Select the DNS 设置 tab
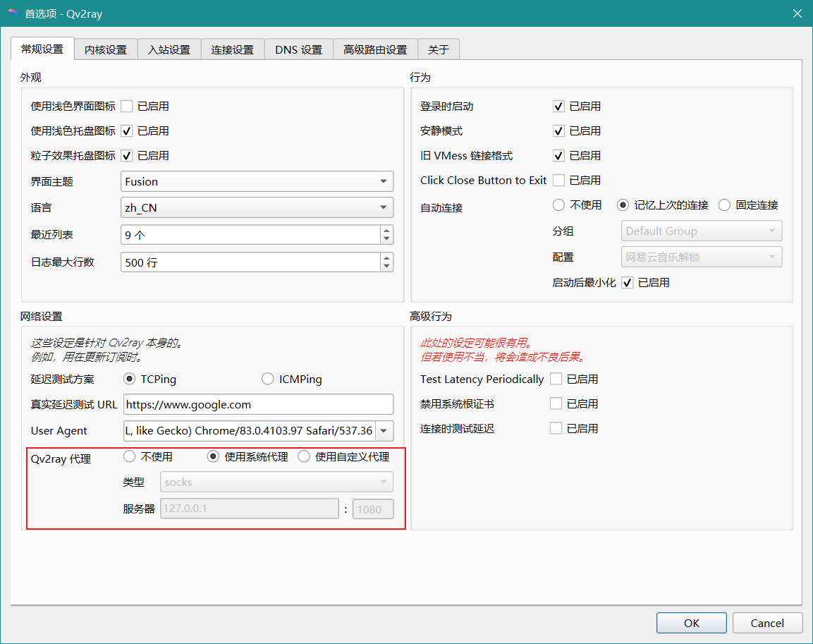813x644 pixels. (299, 50)
